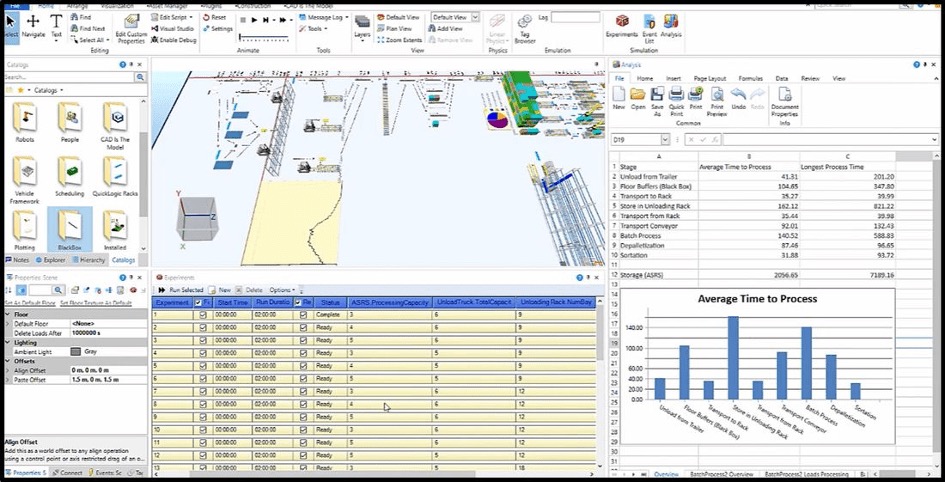The height and width of the screenshot is (483, 945).
Task: Open the People catalog folder
Action: click(70, 122)
